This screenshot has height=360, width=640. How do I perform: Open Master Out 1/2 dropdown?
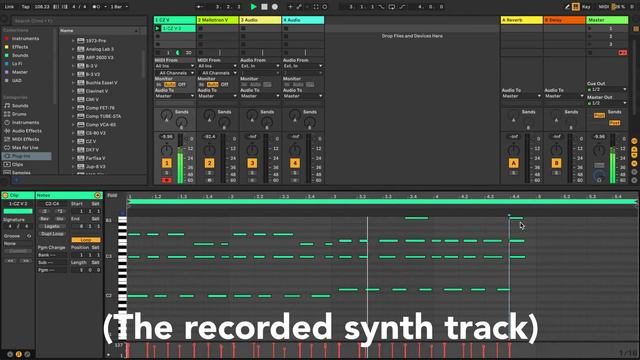pyautogui.click(x=607, y=103)
